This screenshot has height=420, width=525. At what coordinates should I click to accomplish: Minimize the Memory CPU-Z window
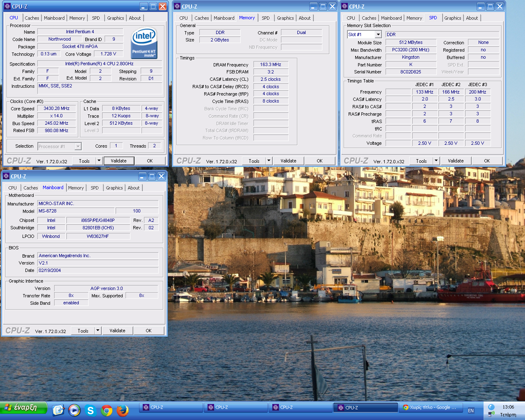[313, 7]
